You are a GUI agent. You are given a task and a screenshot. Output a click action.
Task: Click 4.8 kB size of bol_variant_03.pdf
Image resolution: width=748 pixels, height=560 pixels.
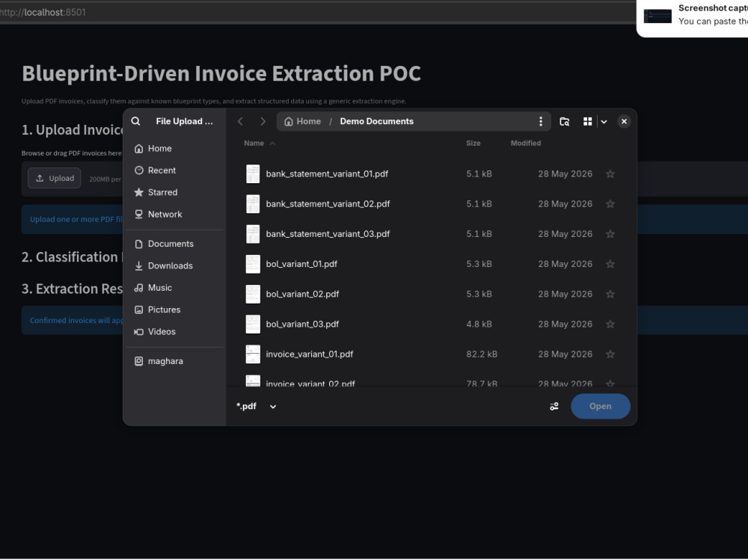click(x=479, y=324)
